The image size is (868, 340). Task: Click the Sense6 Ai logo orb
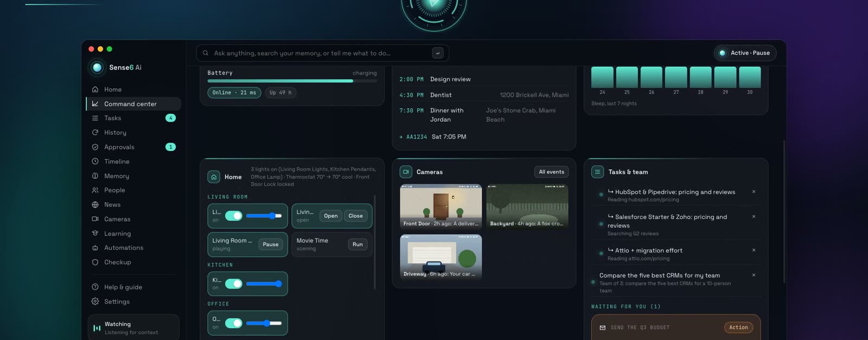(x=97, y=67)
